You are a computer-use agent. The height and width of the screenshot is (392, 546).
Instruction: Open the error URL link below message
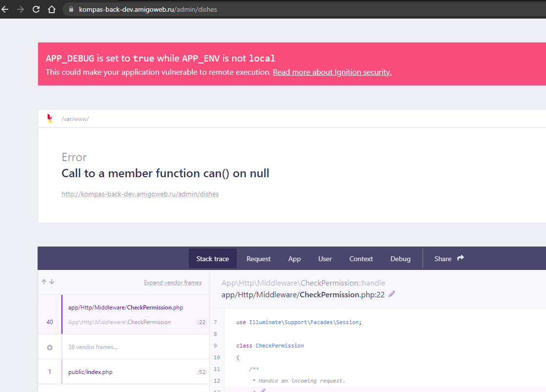pyautogui.click(x=140, y=194)
